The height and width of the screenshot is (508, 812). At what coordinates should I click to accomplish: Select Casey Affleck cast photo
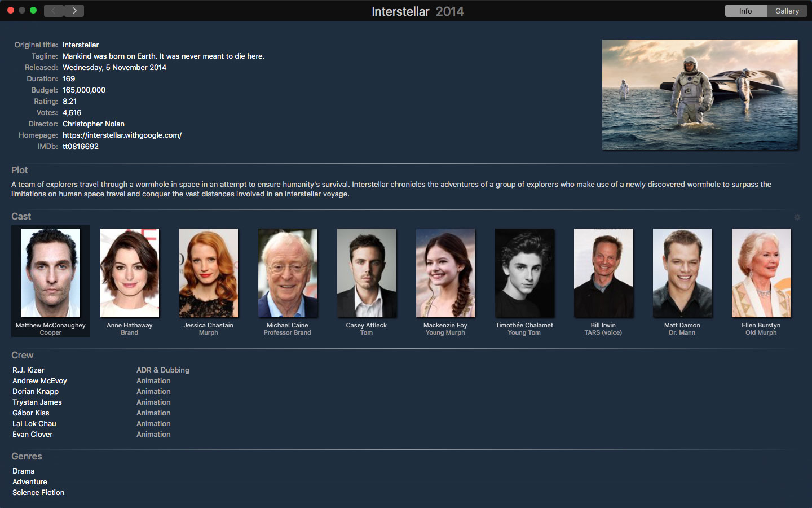tap(367, 273)
